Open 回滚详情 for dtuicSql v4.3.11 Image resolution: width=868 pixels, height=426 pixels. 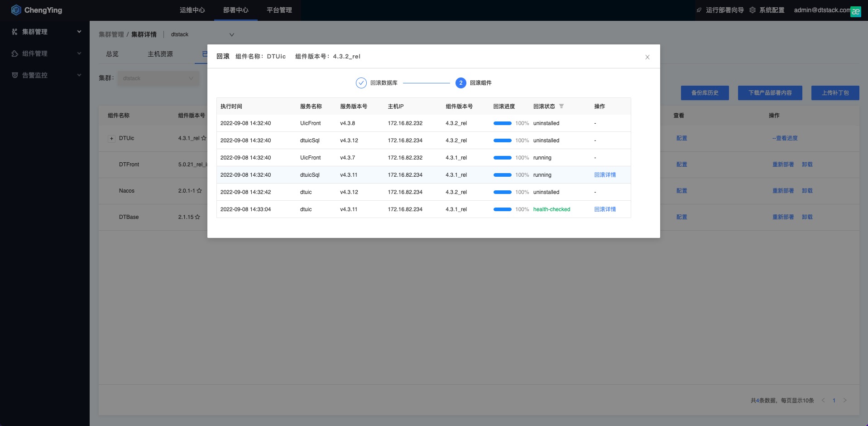tap(605, 175)
